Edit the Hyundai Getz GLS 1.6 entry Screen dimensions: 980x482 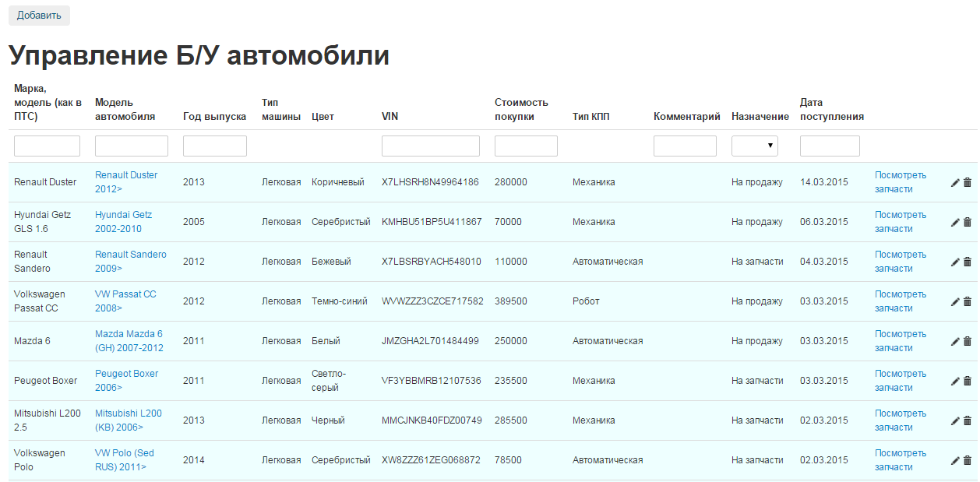(955, 222)
